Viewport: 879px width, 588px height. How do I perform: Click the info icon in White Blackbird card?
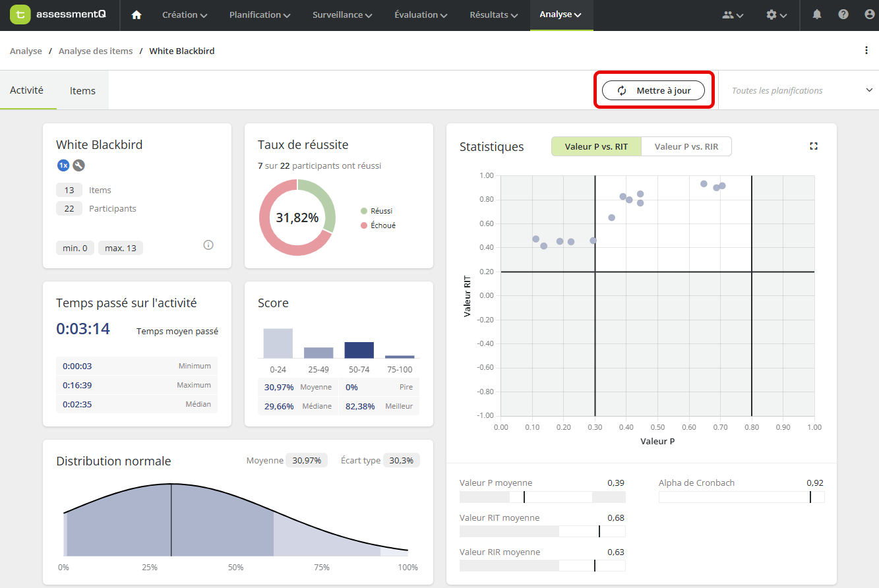coord(208,245)
